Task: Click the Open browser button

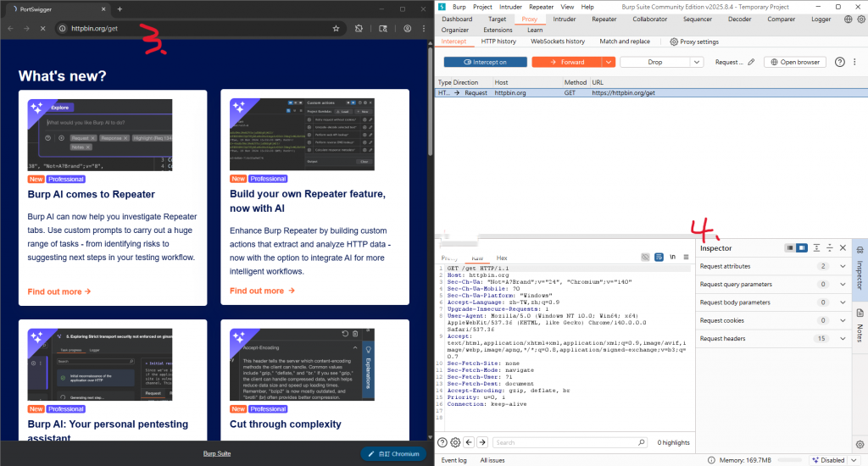Action: pyautogui.click(x=795, y=62)
